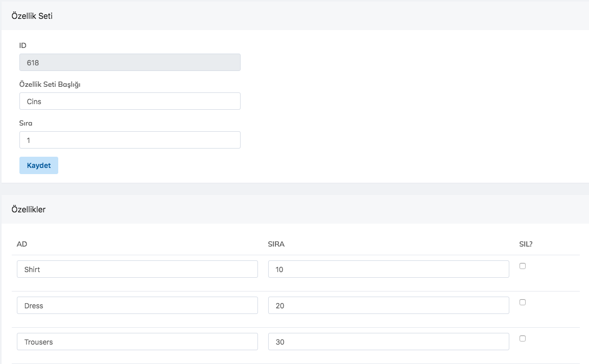
Task: Click the AD column header
Action: pos(22,244)
